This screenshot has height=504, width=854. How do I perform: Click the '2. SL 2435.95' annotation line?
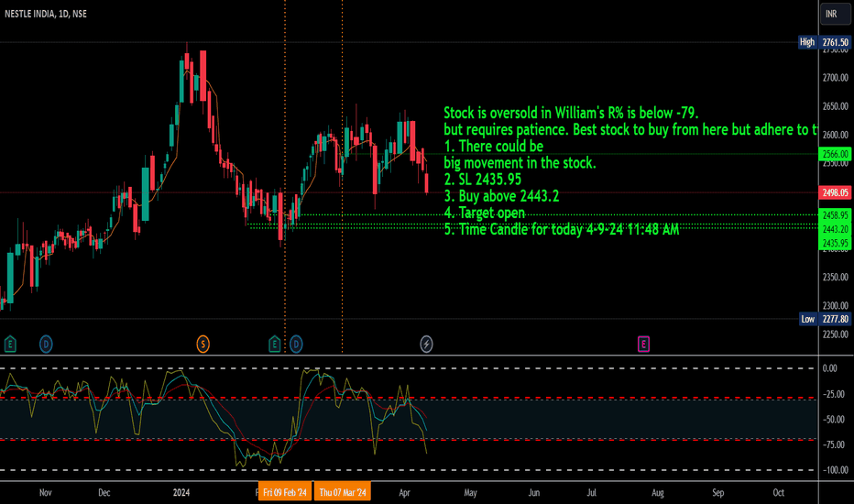click(x=483, y=180)
